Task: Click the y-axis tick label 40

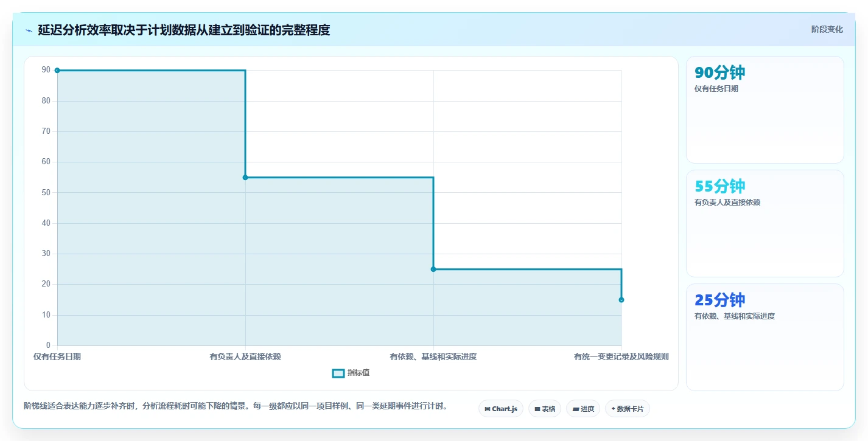Action: [x=46, y=223]
